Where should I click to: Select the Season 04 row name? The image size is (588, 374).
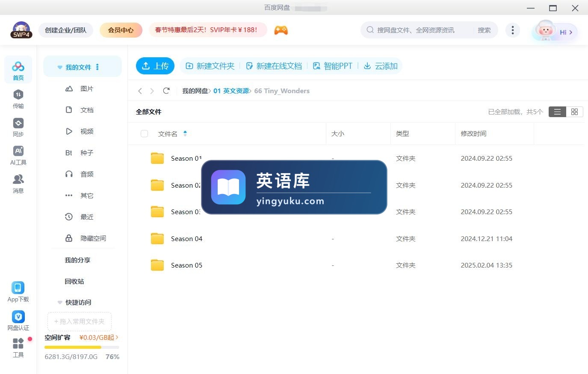(x=186, y=239)
